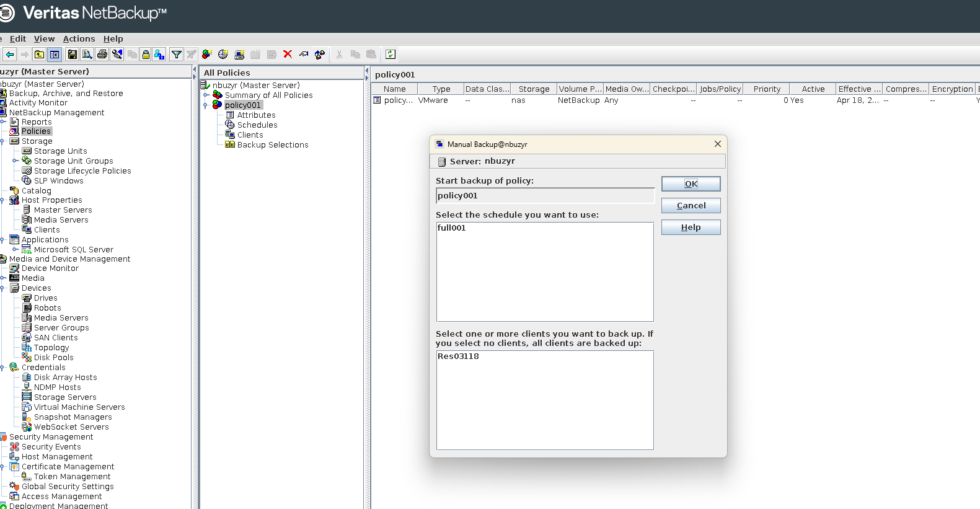980x509 pixels.
Task: Click the new client computer toolbar icon
Action: [239, 55]
